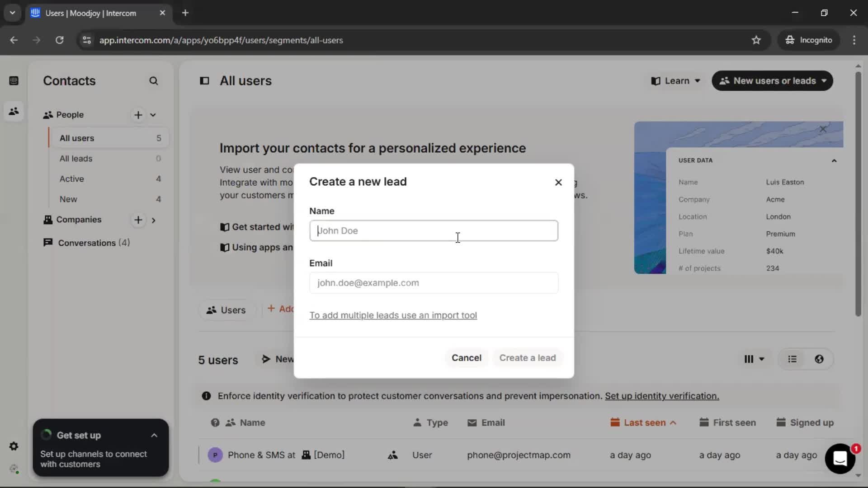The width and height of the screenshot is (868, 488).
Task: Click the Name input field
Action: [434, 230]
